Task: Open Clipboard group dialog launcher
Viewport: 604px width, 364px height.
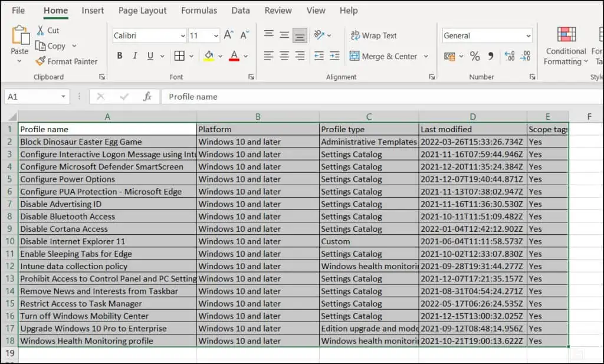Action: coord(101,77)
